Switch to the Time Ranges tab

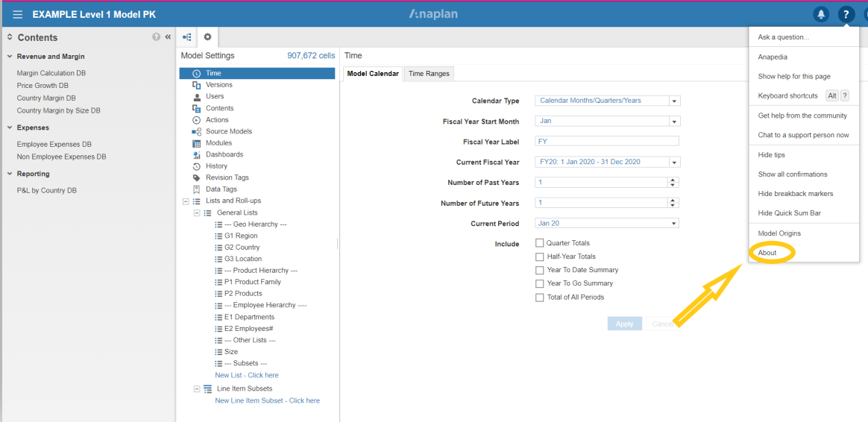coord(429,74)
